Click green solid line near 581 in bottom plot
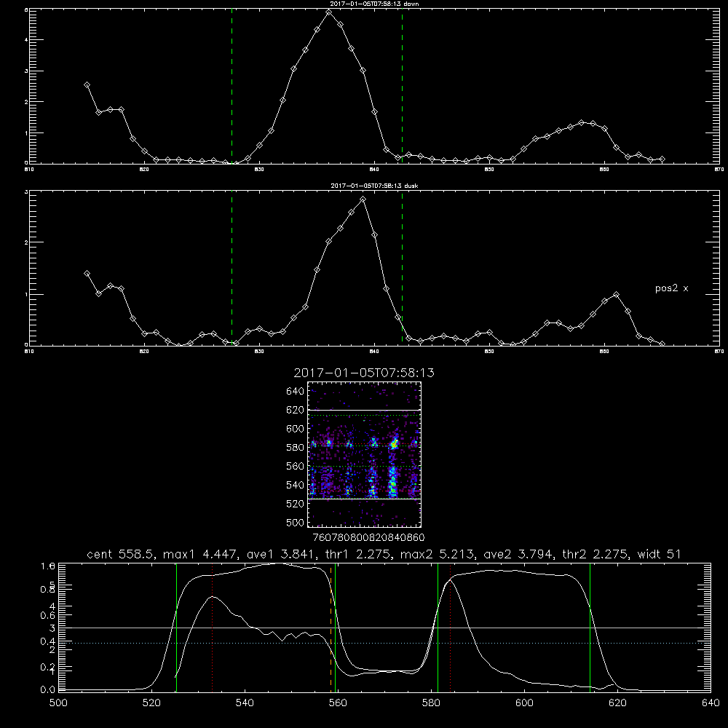 [x=438, y=627]
